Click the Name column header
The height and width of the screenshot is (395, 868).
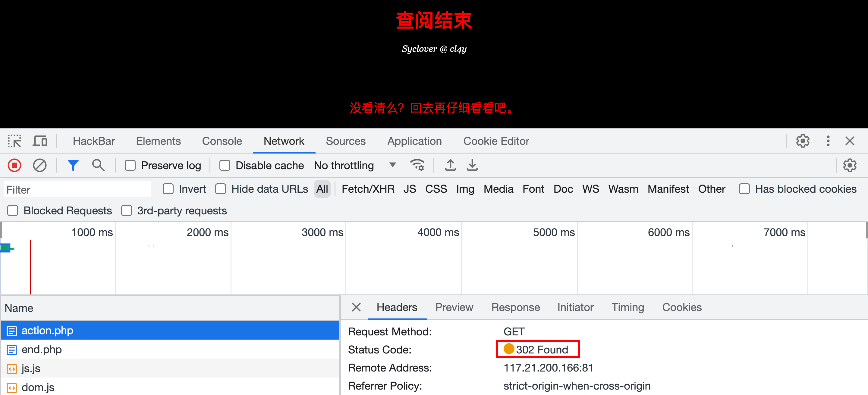(170, 308)
